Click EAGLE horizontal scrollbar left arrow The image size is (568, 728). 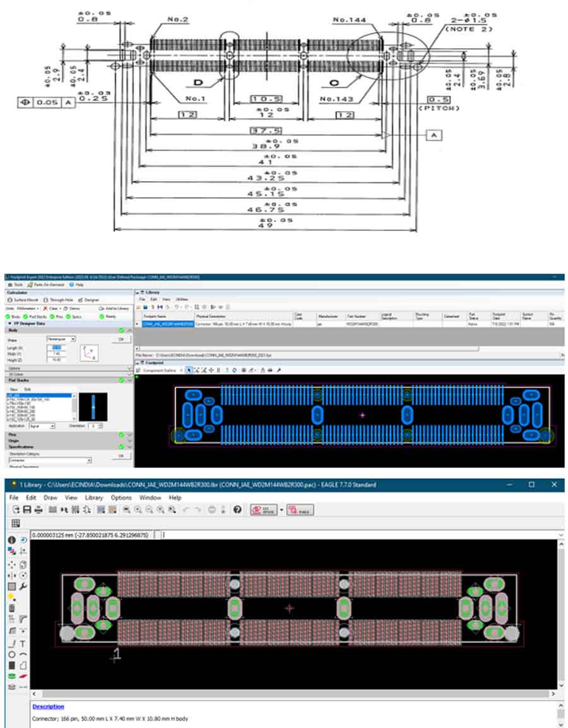coord(35,694)
